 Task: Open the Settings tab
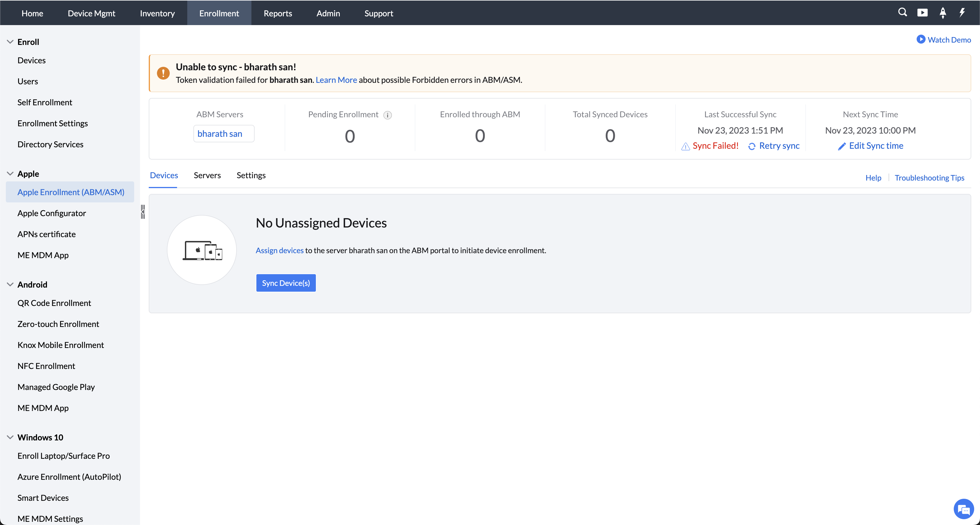tap(251, 175)
